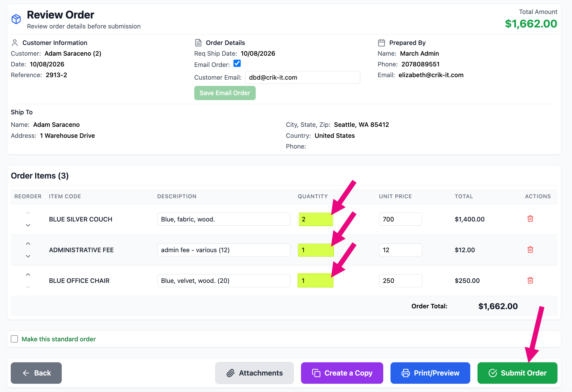Image resolution: width=572 pixels, height=392 pixels.
Task: Move ADMINISTRATIVE FEE up
Action: (28, 244)
